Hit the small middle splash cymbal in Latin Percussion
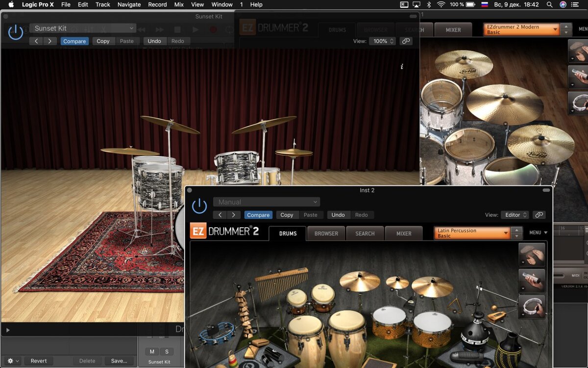 point(397,282)
